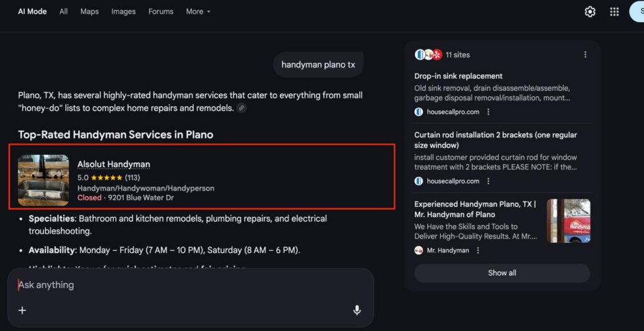Switch to the AI Mode tab
The width and height of the screenshot is (644, 331).
tap(32, 11)
